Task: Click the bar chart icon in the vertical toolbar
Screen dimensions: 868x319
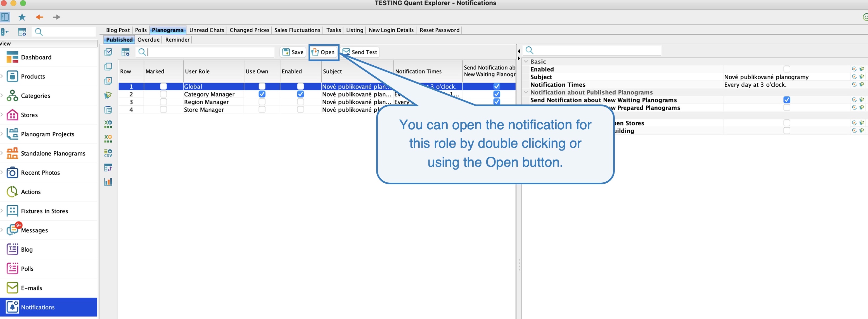Action: (108, 182)
